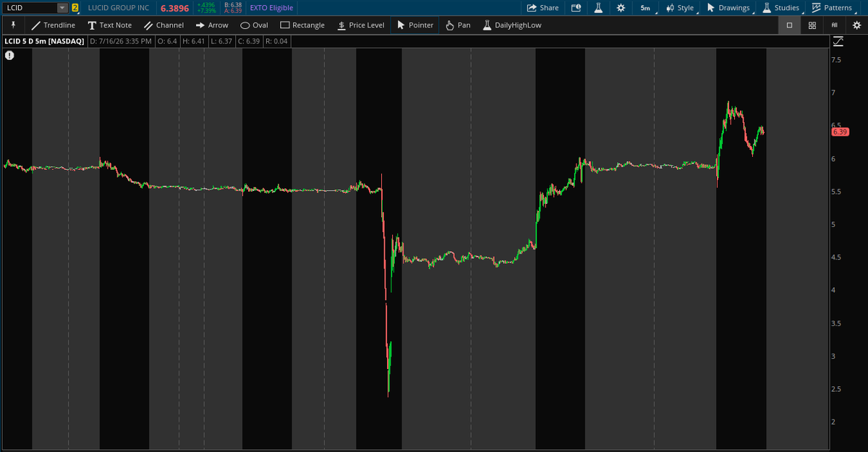Switch to the Pointer cursor tool
868x452 pixels.
pos(415,25)
